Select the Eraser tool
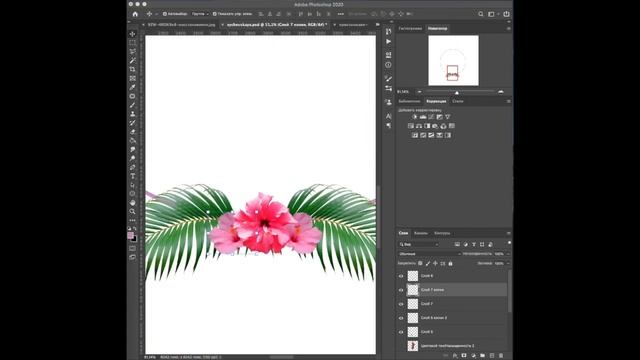The height and width of the screenshot is (360, 640). pos(132,132)
